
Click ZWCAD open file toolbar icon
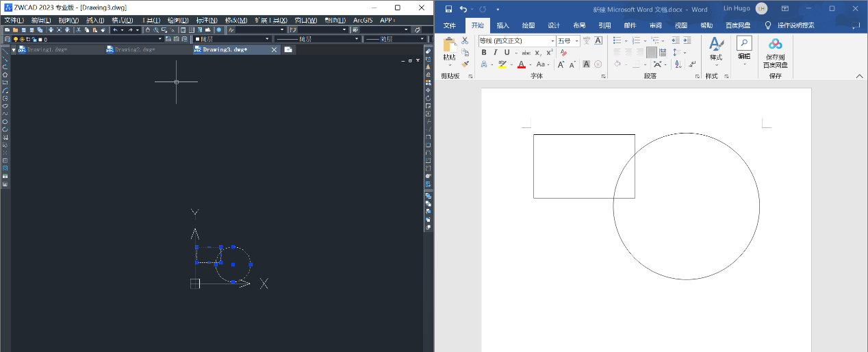pyautogui.click(x=15, y=30)
